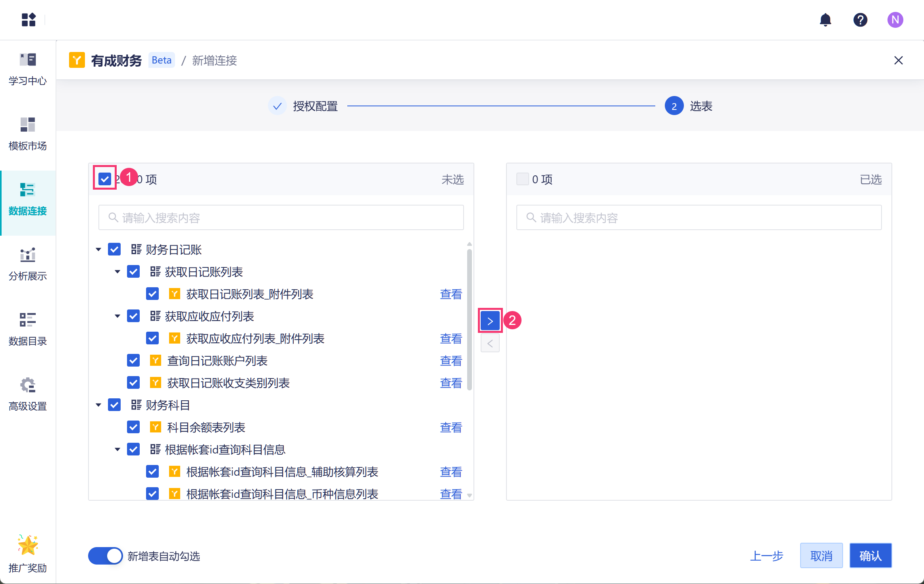
Task: Collapse the 财务日记账 tree node
Action: (98, 250)
